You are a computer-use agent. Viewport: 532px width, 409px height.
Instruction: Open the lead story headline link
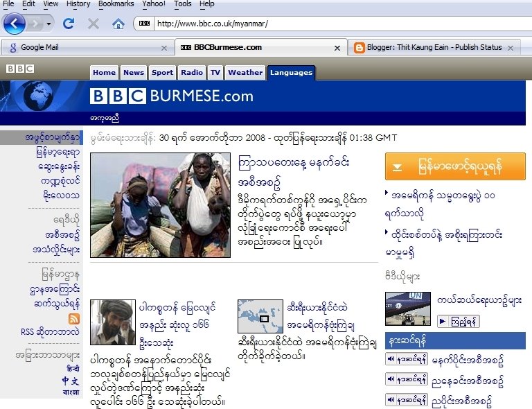pos(294,172)
